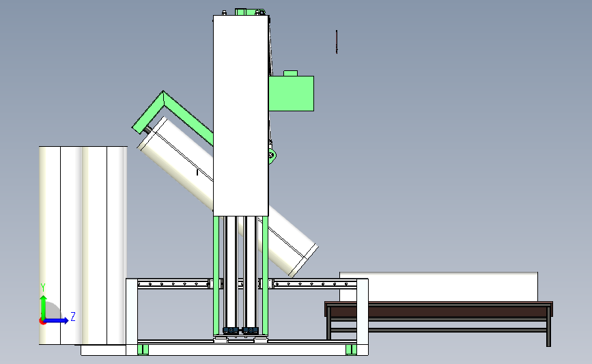The image size is (592, 364).
Task: Click the dark bearing blocks at column base
Action: (241, 331)
